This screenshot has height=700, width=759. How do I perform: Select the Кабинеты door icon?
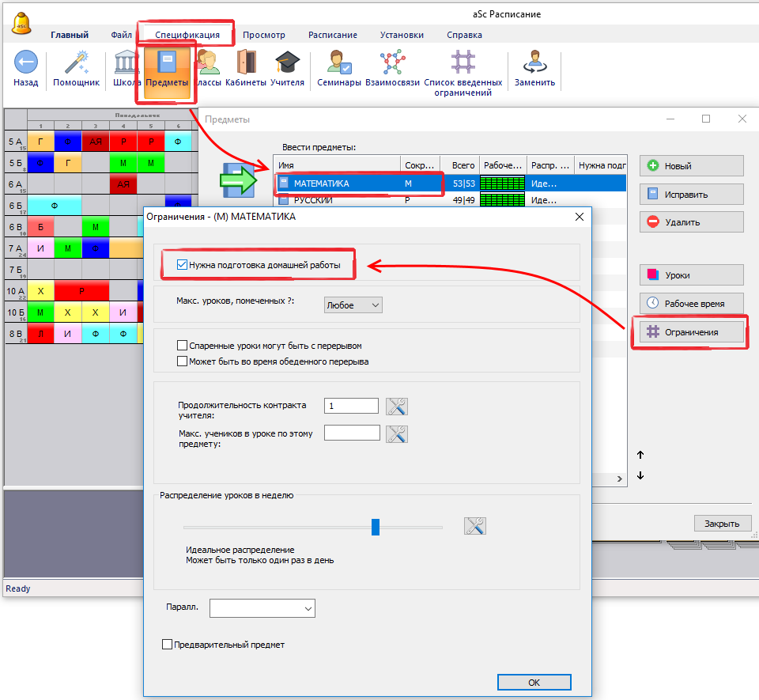tap(245, 62)
